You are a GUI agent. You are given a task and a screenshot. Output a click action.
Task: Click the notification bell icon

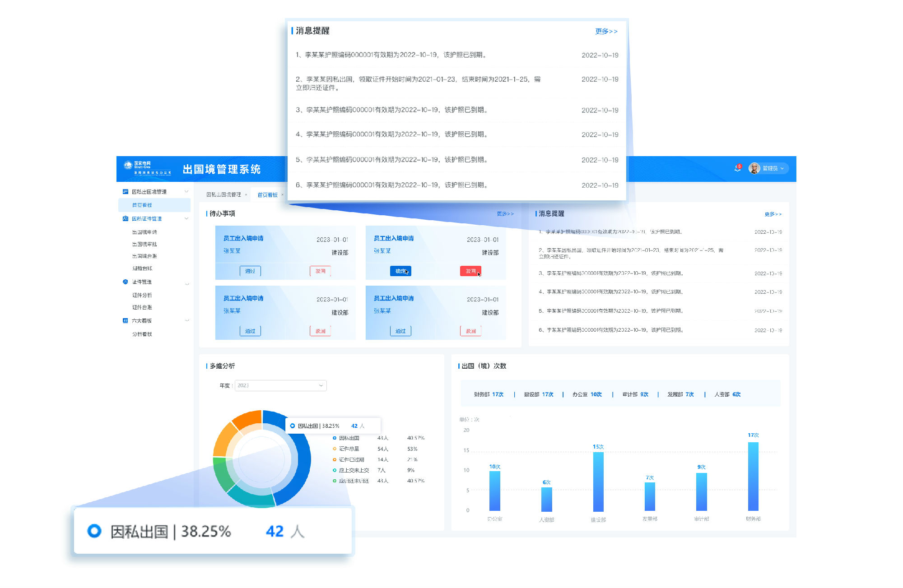(x=737, y=168)
